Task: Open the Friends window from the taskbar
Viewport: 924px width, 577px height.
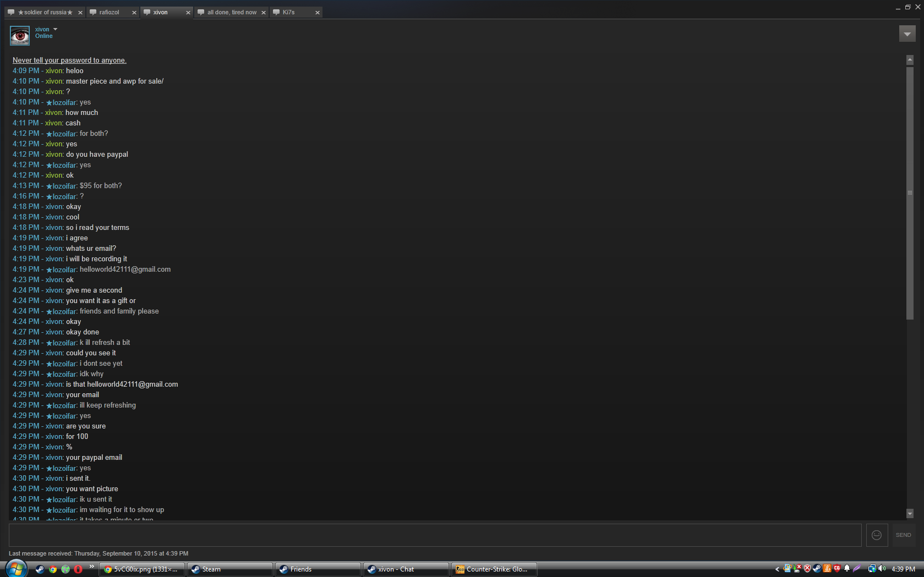Action: [318, 569]
